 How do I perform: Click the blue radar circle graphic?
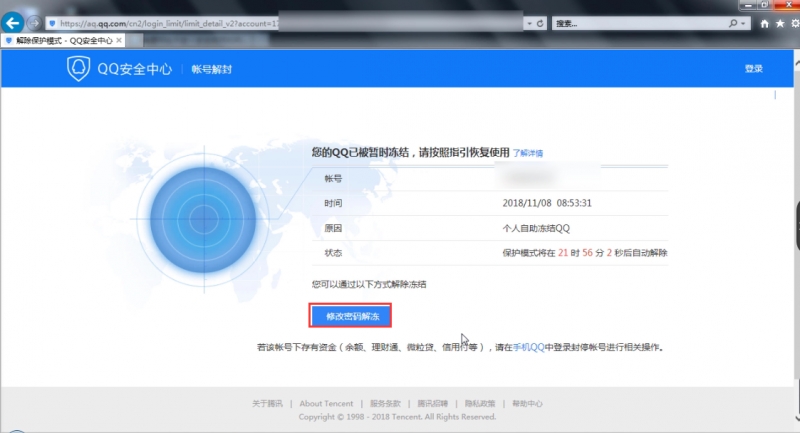coord(203,219)
